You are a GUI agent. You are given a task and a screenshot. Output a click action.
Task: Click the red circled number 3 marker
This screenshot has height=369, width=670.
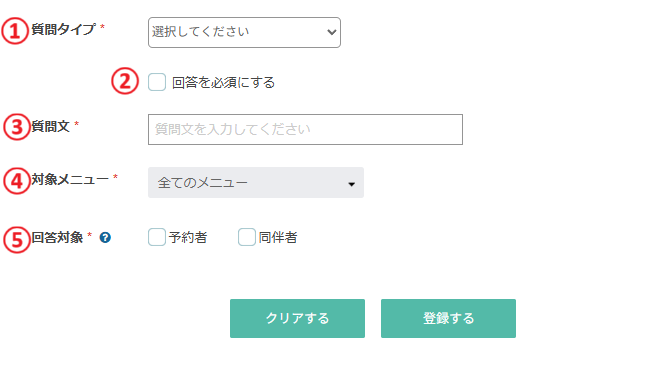17,127
